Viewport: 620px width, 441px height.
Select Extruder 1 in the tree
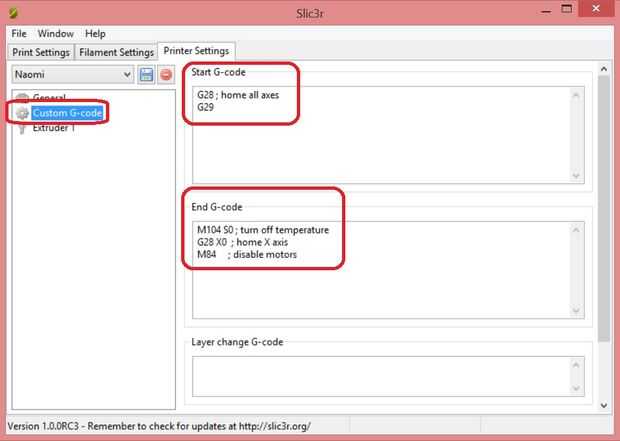53,128
